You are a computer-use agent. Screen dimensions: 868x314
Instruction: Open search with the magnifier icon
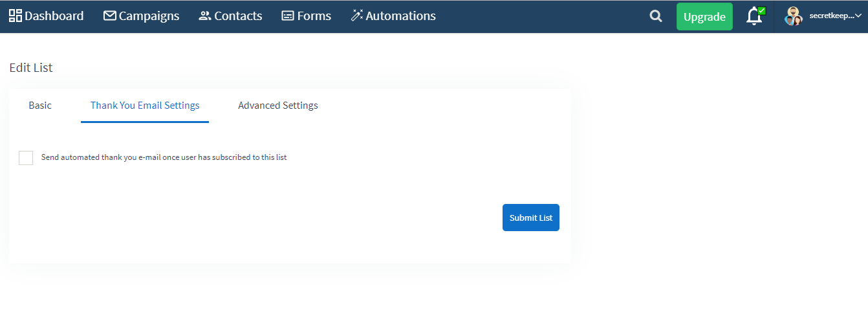(656, 16)
